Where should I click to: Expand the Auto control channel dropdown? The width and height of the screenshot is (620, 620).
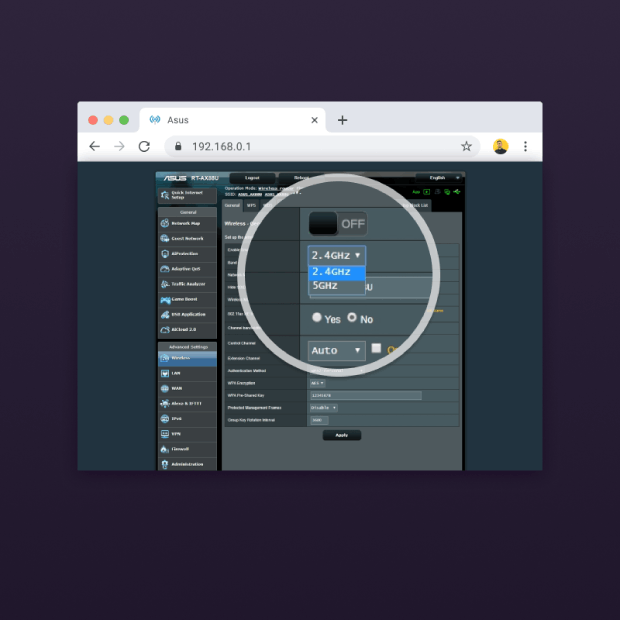click(x=337, y=351)
